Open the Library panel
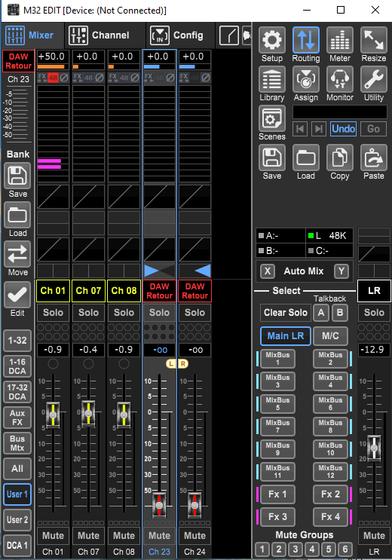 coord(272,79)
